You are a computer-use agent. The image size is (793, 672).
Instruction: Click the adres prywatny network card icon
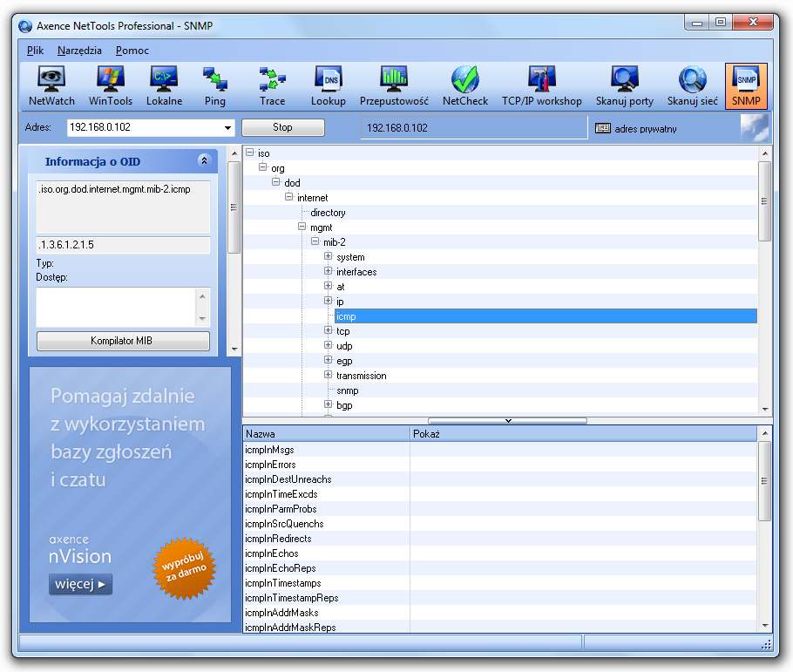603,128
